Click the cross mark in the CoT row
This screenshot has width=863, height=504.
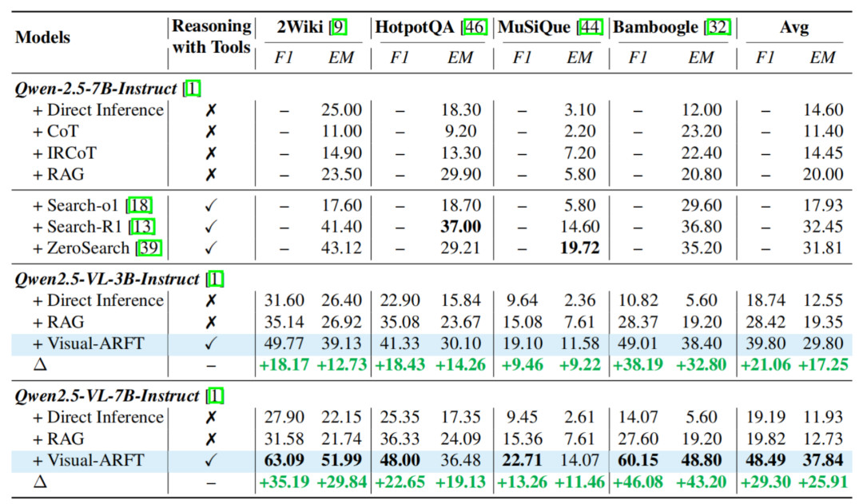[x=211, y=131]
